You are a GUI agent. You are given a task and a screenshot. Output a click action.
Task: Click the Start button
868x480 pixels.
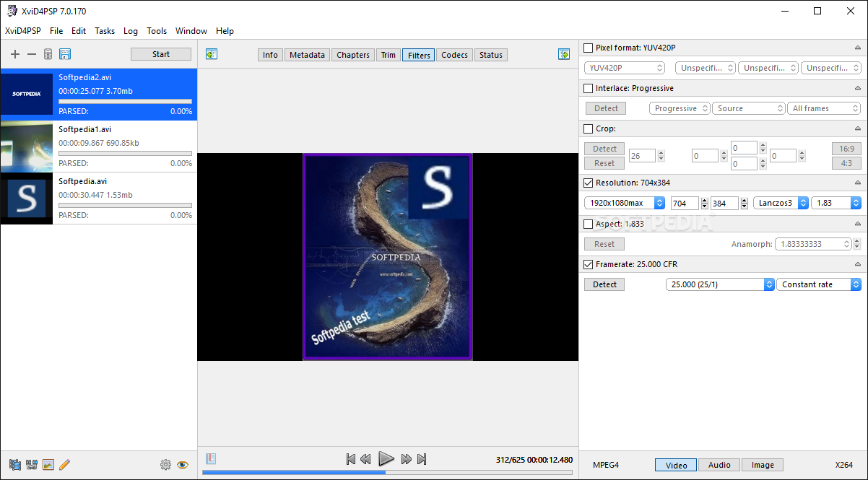coord(161,54)
